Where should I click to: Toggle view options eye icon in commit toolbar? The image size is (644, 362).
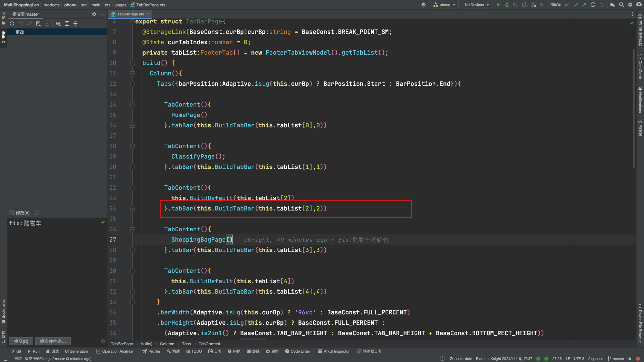click(x=58, y=23)
